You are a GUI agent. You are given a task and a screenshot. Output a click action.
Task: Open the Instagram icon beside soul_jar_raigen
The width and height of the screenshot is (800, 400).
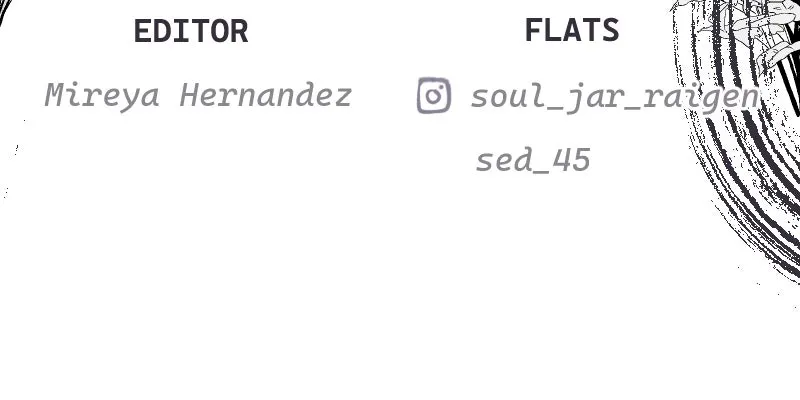pyautogui.click(x=434, y=95)
